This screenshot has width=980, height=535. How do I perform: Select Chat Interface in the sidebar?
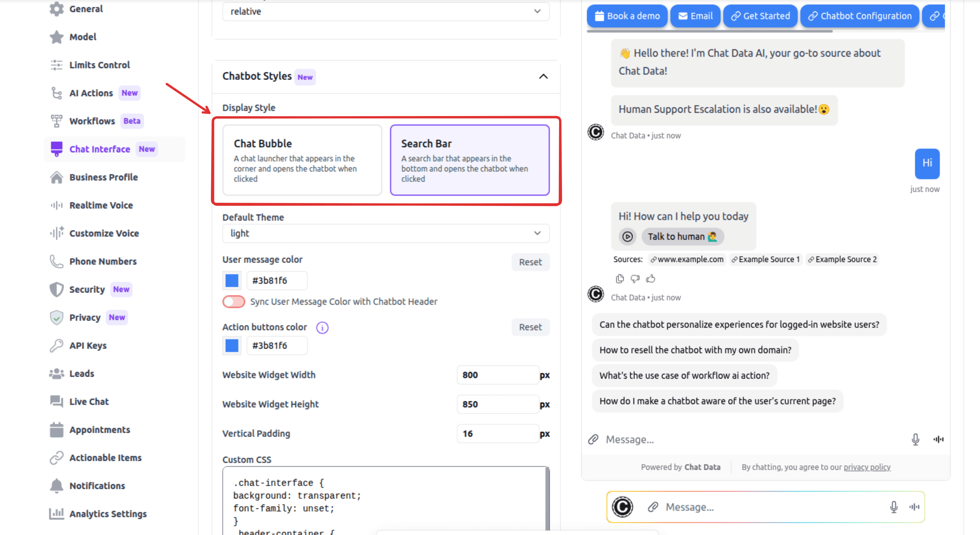(100, 149)
